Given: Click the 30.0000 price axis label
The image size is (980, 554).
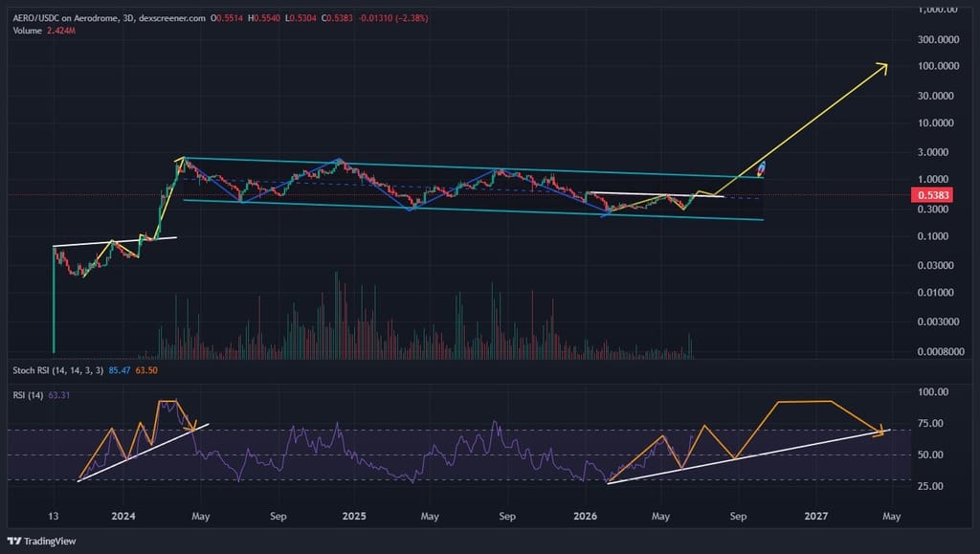Looking at the screenshot, I should (x=936, y=96).
